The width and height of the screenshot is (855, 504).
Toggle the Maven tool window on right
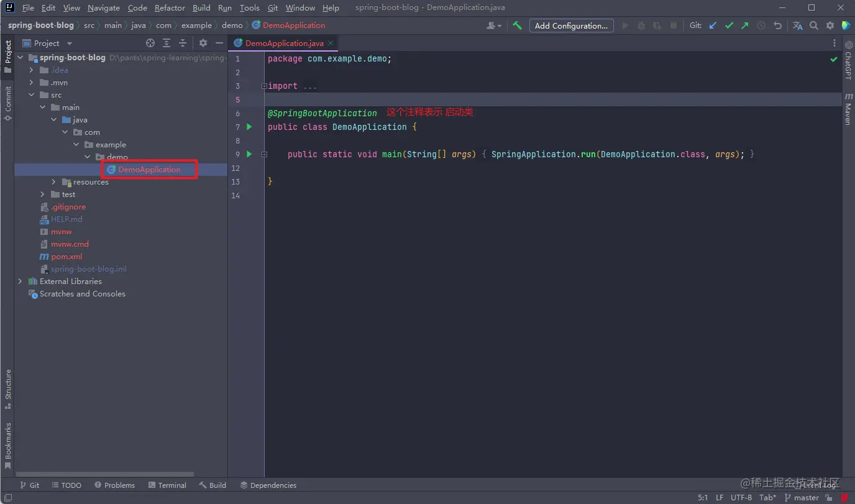coord(848,109)
